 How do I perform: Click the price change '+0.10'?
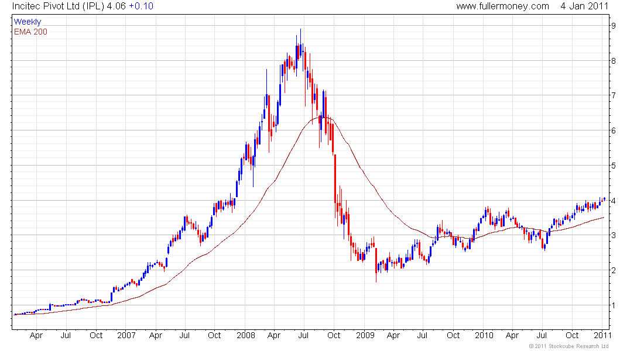[x=141, y=6]
